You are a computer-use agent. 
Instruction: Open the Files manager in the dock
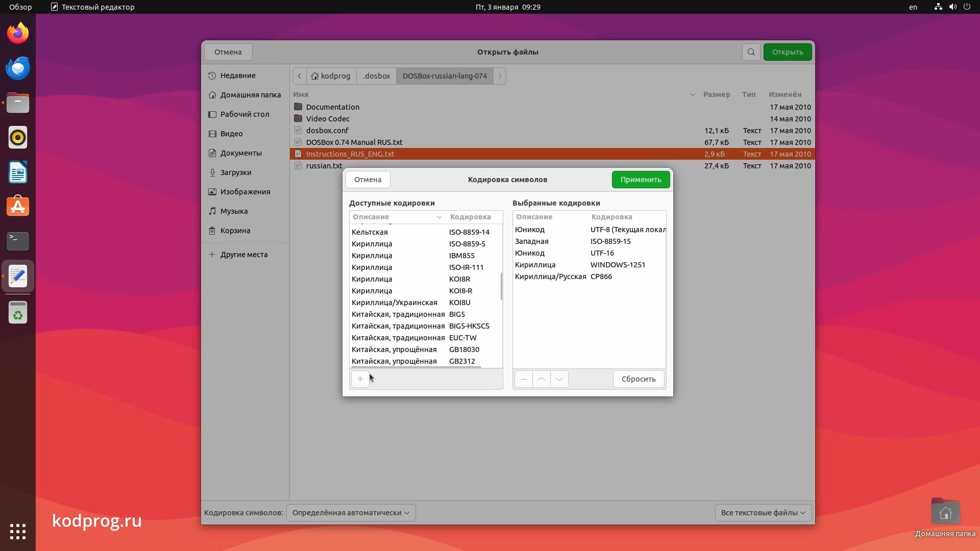coord(18,103)
